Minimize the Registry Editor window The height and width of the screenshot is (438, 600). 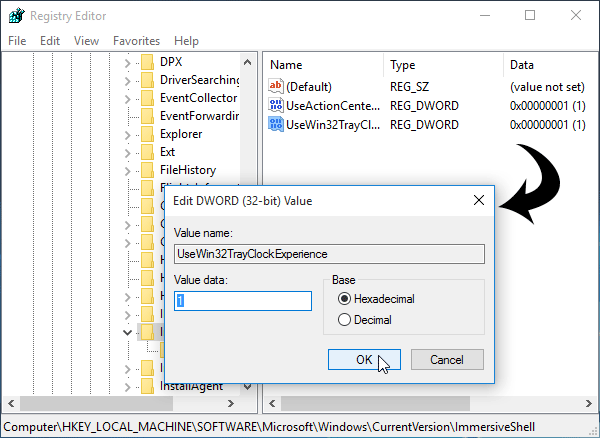pos(485,16)
